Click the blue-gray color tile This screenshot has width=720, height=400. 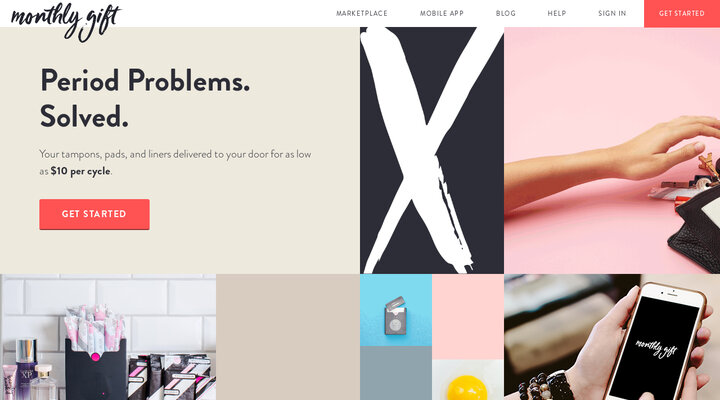[x=396, y=373]
